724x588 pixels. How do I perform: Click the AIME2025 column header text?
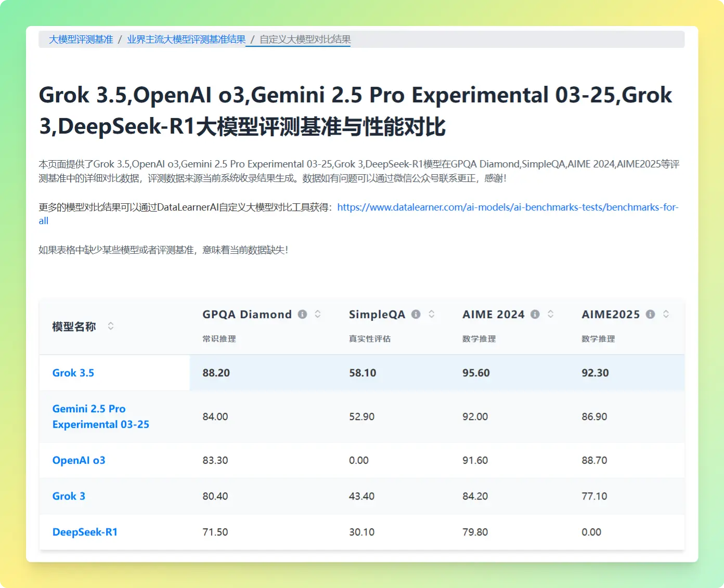[x=611, y=315]
